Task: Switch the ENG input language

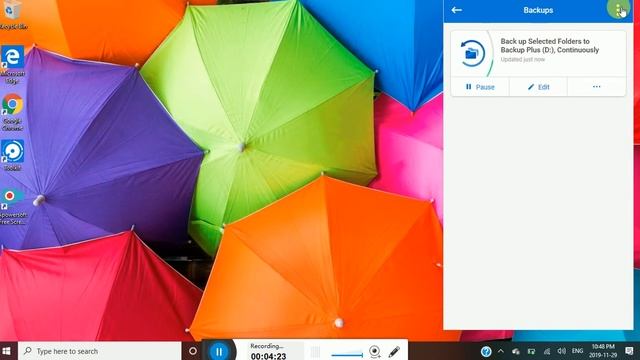Action: tap(577, 351)
